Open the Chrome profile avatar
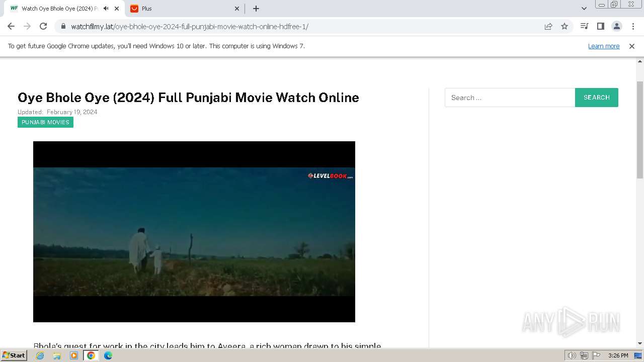The image size is (644, 362). click(x=617, y=26)
